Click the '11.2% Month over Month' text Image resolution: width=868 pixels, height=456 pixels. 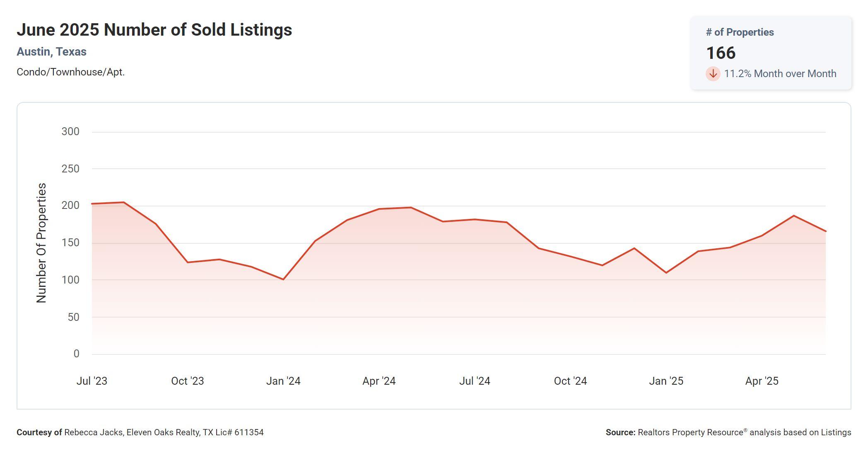click(780, 74)
